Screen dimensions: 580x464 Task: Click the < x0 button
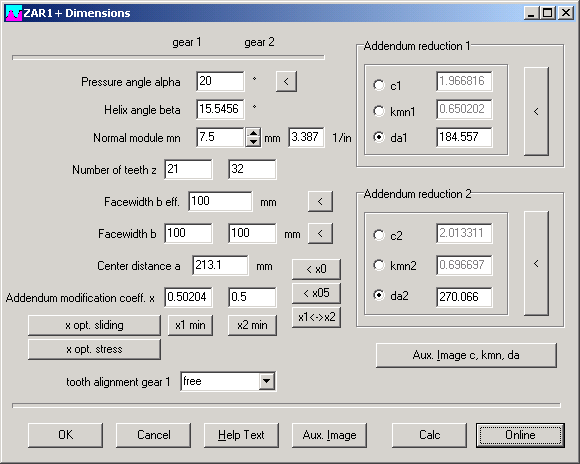[316, 269]
